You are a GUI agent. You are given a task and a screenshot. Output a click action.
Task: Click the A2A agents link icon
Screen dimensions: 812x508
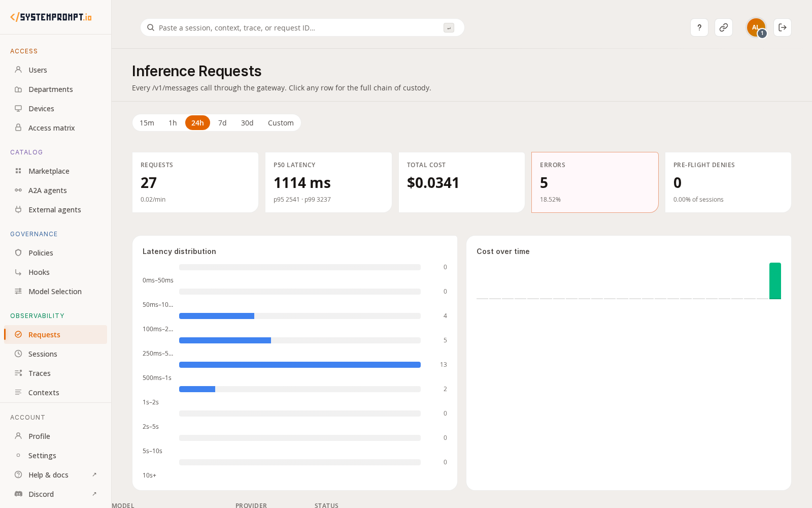(18, 190)
